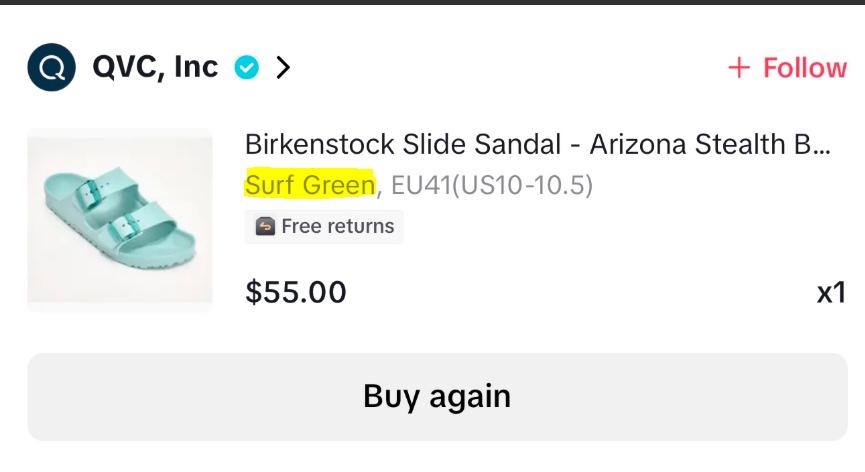Tap the QVC round logo avatar
Image resolution: width=865 pixels, height=472 pixels.
(x=51, y=68)
